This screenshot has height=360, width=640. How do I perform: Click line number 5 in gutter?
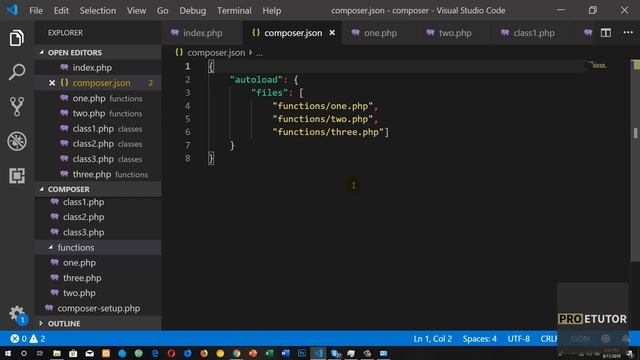pyautogui.click(x=187, y=119)
